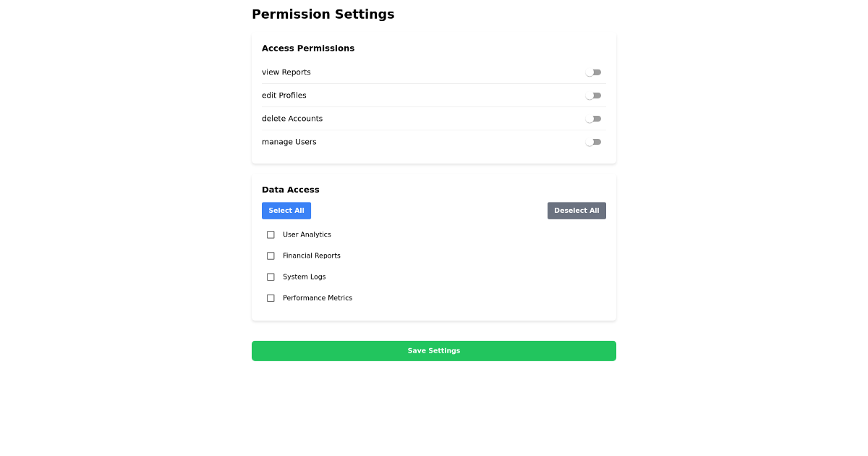Activate the delete Accounts toggle

(593, 118)
